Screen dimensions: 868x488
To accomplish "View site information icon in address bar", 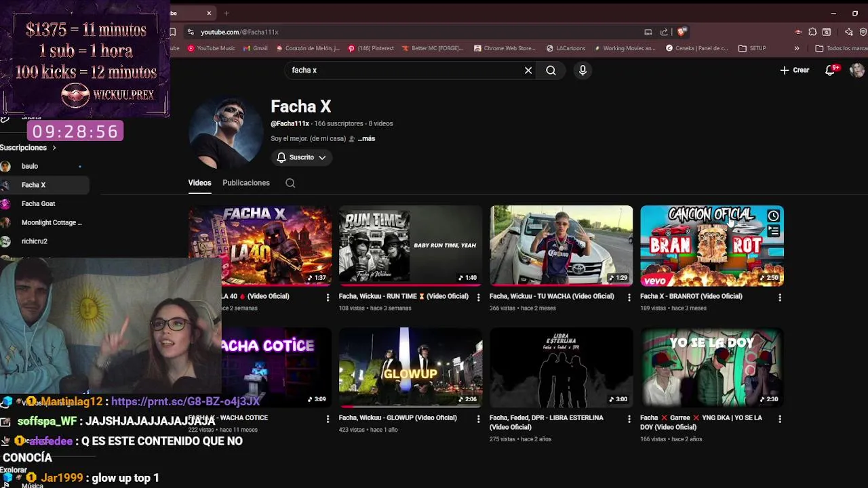I will [x=191, y=32].
